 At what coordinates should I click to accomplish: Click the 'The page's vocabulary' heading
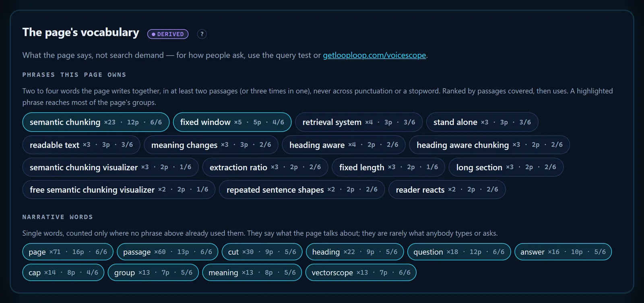click(81, 33)
